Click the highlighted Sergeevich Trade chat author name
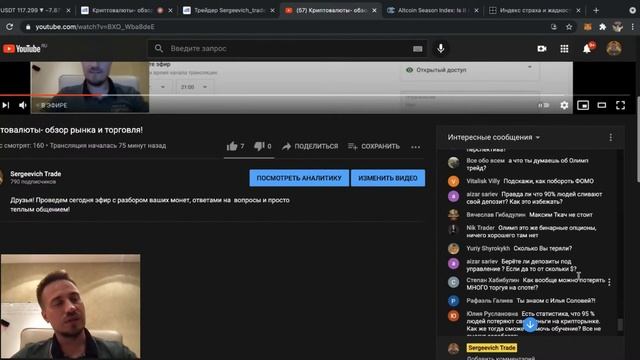Viewport: 640px width, 360px height. click(x=492, y=348)
